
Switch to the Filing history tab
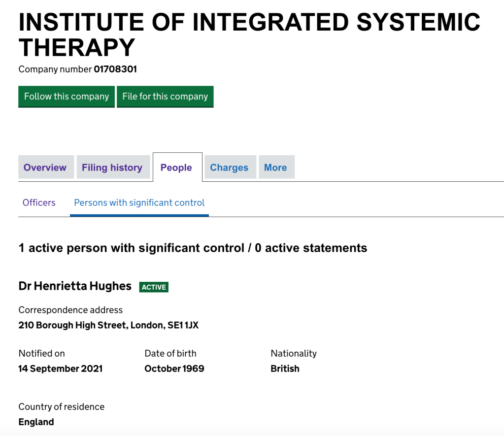(x=112, y=168)
